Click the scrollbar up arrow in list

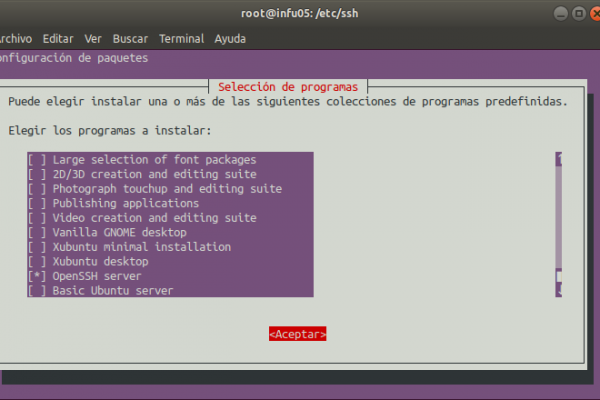(x=559, y=159)
